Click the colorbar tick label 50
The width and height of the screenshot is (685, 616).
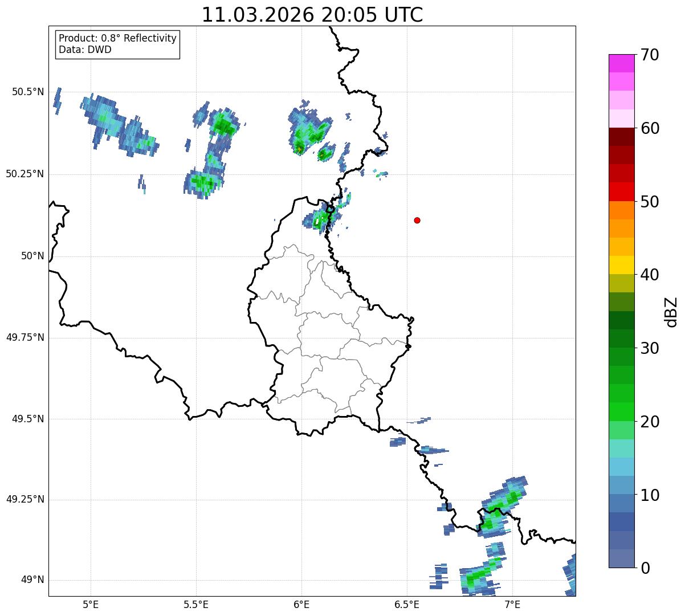coord(650,202)
